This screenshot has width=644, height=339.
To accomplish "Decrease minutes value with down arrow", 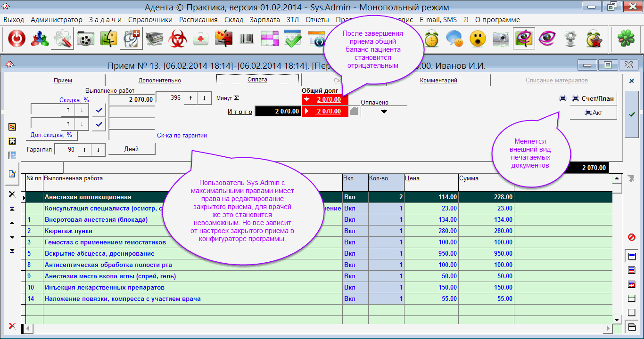I will click(x=204, y=98).
